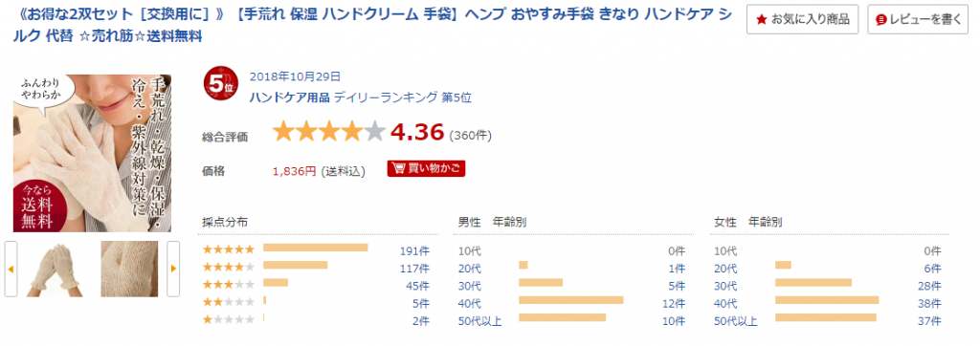The width and height of the screenshot is (980, 346).
Task: View the 191件 five-star reviews
Action: (414, 251)
